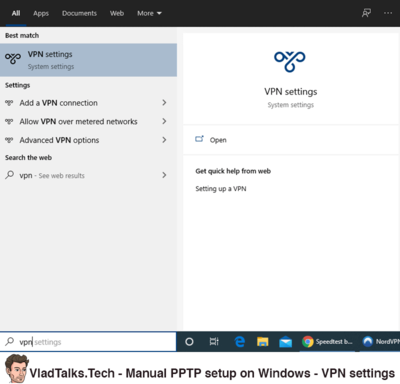Image resolution: width=400 pixels, height=384 pixels.
Task: Click magnifier icon beside vpn web result
Action: pyautogui.click(x=9, y=175)
